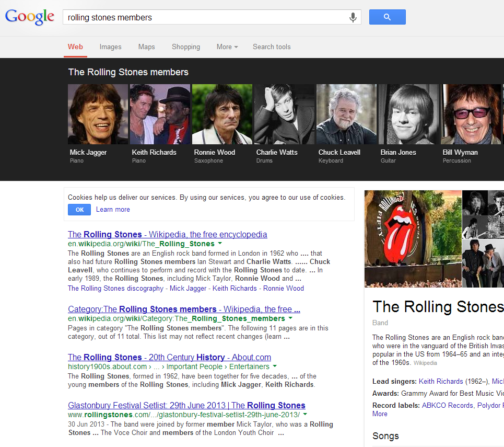
Task: Expand the More dropdown menu
Action: tap(227, 47)
